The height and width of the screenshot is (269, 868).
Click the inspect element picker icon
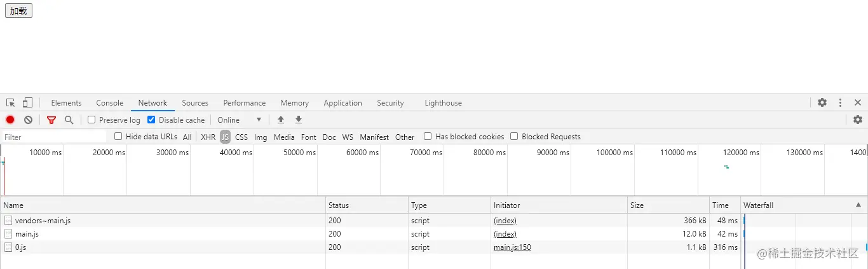(11, 103)
